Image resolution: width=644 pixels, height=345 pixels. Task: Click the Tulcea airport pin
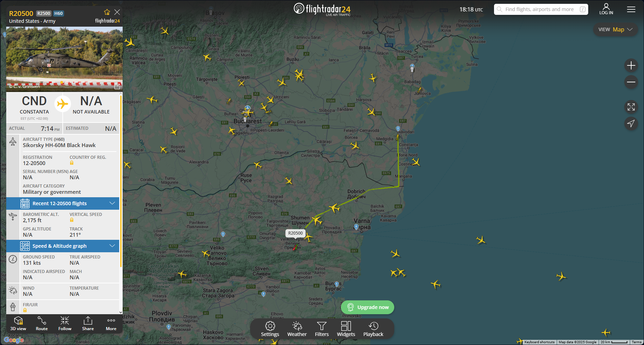tap(412, 66)
